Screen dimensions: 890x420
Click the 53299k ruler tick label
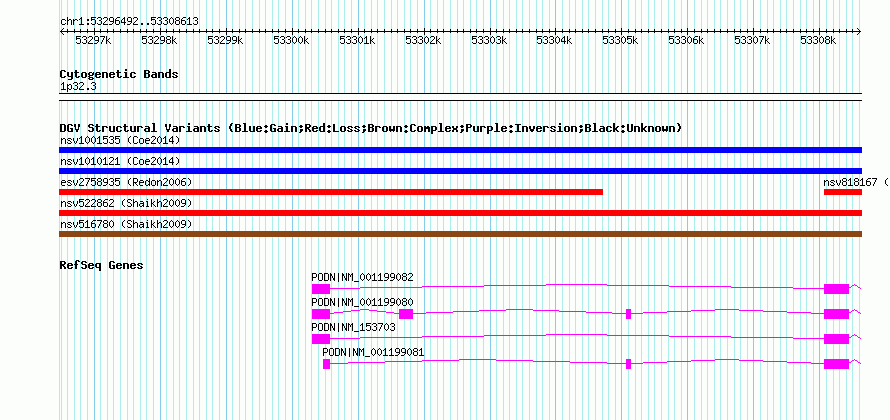[225, 40]
